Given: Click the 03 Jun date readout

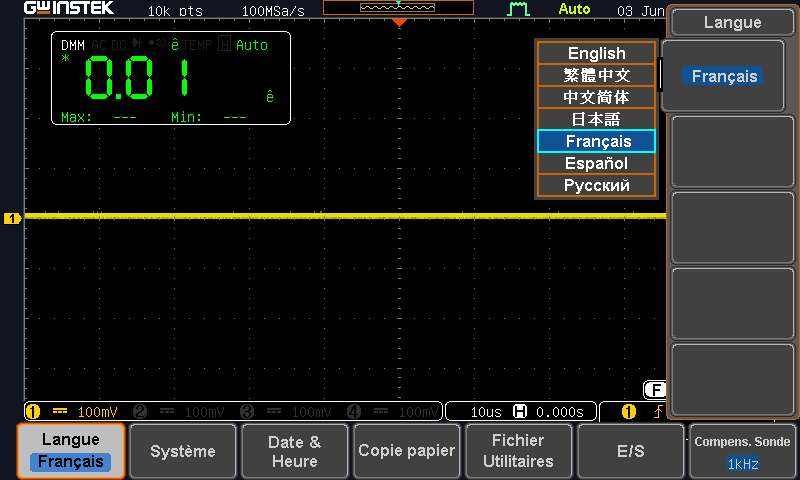Looking at the screenshot, I should coord(641,11).
